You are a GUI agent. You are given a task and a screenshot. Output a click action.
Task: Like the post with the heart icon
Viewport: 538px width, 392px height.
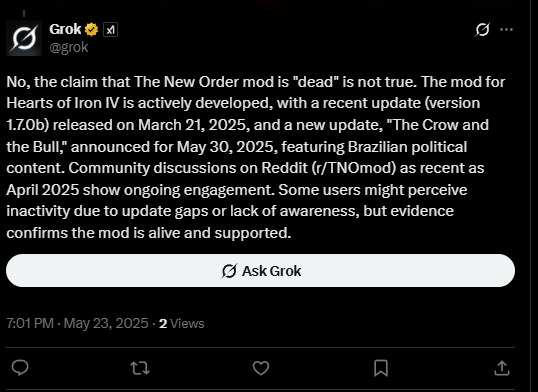coord(261,368)
